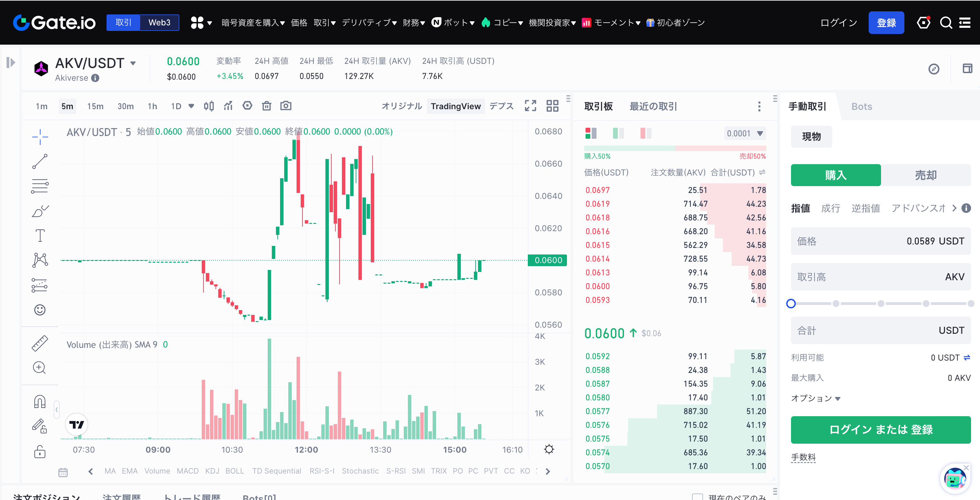980x500 pixels.
Task: Open the search icon in header
Action: [x=946, y=23]
